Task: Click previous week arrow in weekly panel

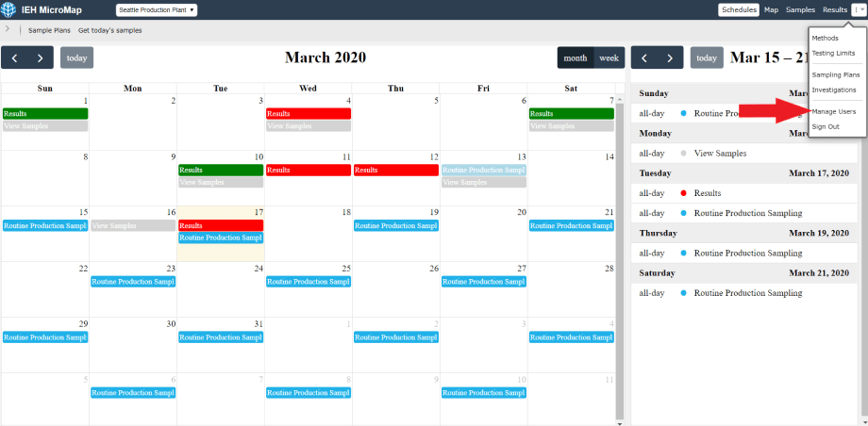Action: [x=643, y=57]
